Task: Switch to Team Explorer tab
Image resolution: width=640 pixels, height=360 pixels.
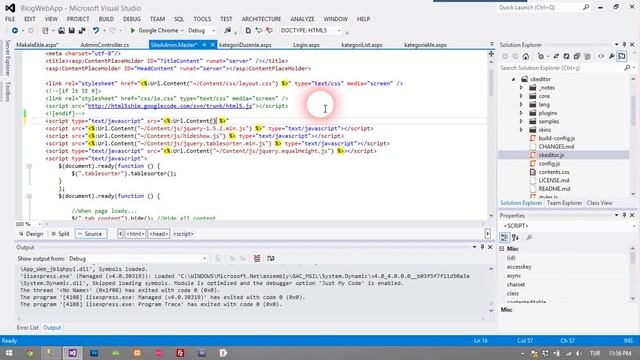Action: point(564,203)
